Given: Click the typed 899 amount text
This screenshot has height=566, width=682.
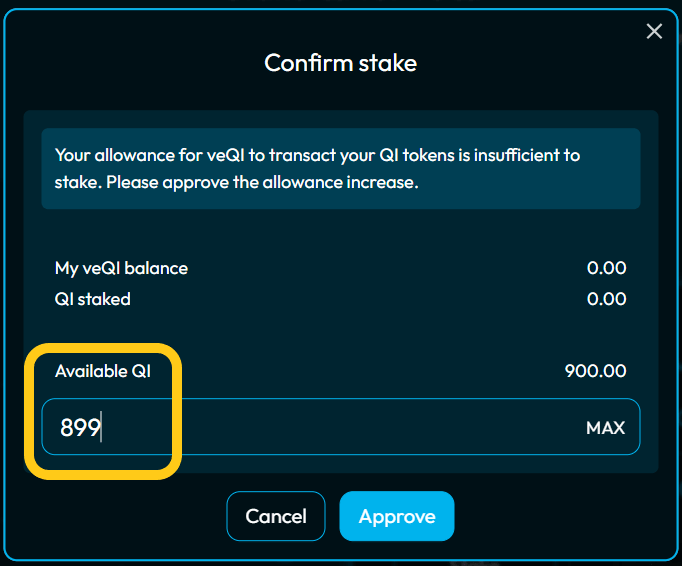Looking at the screenshot, I should pyautogui.click(x=80, y=428).
